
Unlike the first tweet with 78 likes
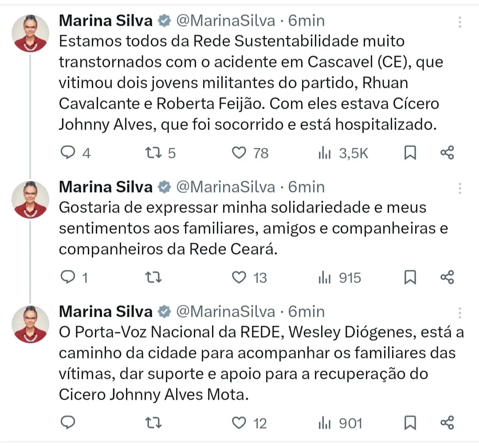click(239, 153)
